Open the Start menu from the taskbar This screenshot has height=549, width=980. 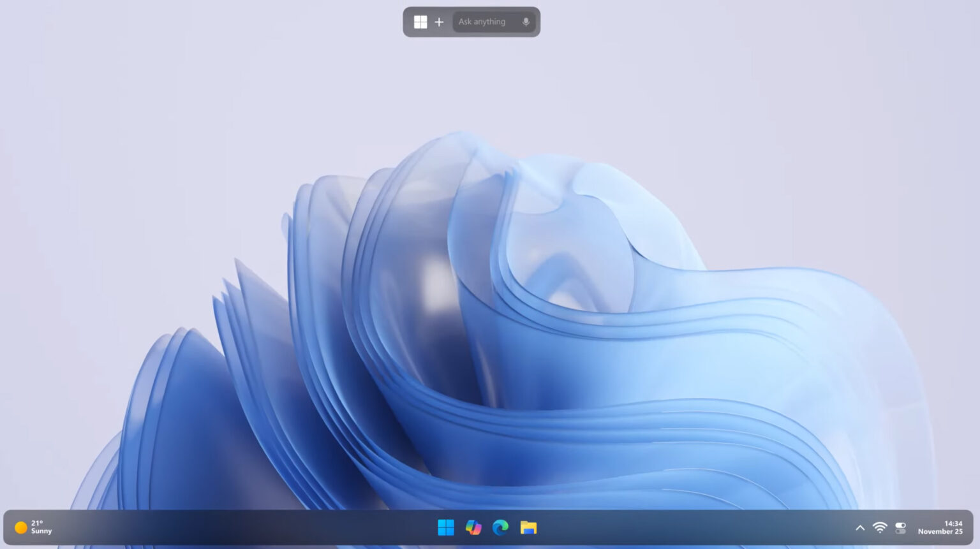pos(446,527)
